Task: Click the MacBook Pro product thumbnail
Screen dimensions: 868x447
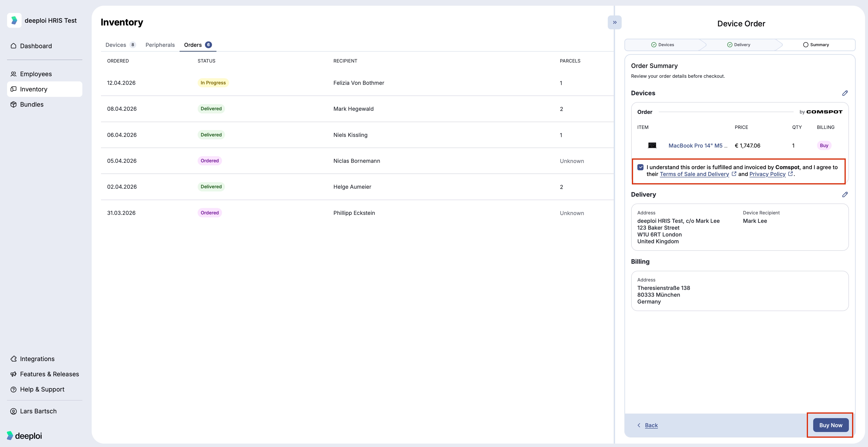Action: [652, 145]
